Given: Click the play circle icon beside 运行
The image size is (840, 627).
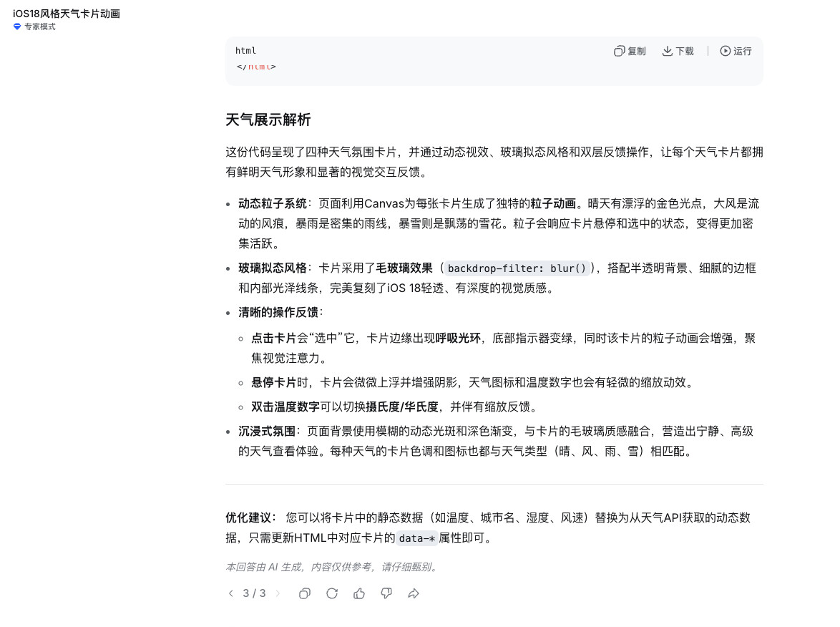Looking at the screenshot, I should (726, 51).
